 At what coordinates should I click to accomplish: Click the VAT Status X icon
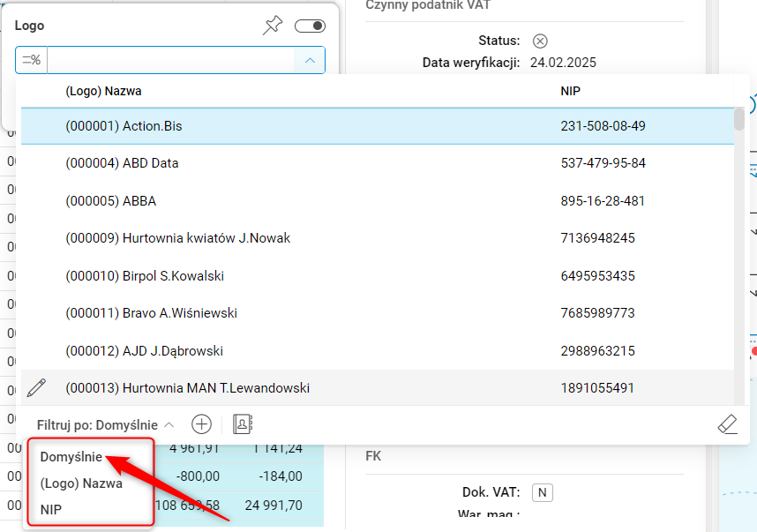tap(540, 41)
